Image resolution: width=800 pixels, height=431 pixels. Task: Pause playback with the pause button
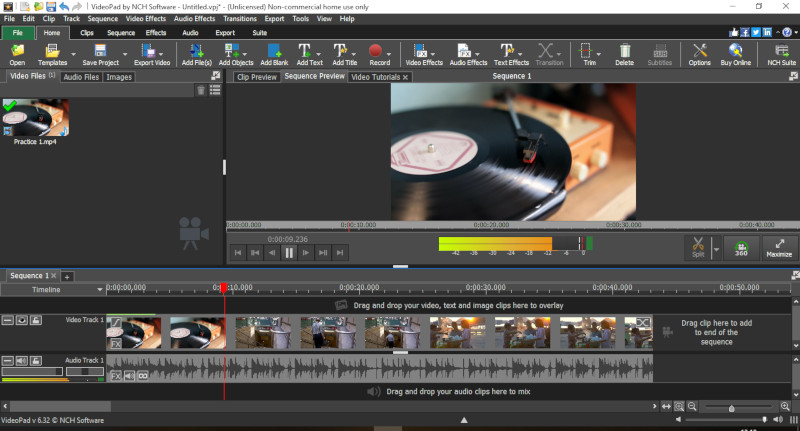pyautogui.click(x=289, y=252)
